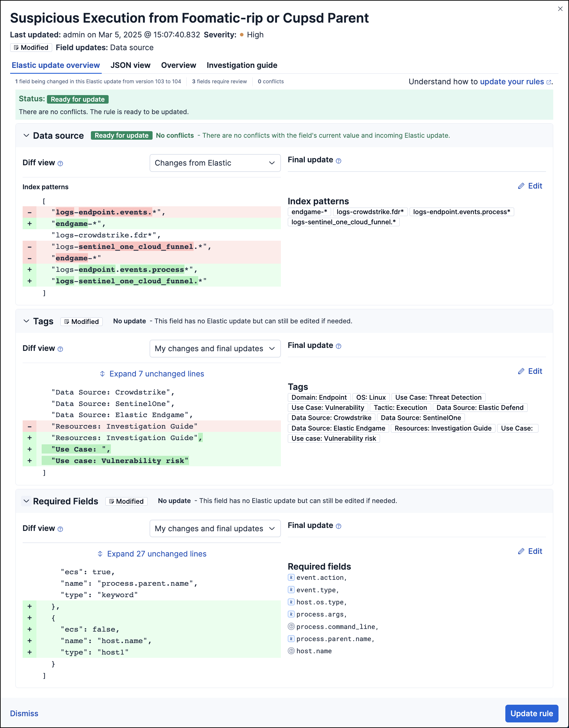569x728 pixels.
Task: Expand 27 unchanged lines in Required Fields
Action: point(152,554)
